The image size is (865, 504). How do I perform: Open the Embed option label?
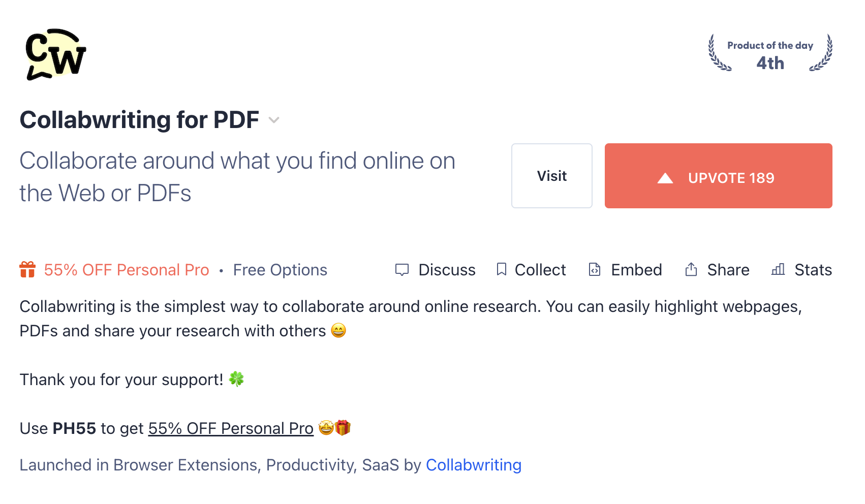click(636, 270)
